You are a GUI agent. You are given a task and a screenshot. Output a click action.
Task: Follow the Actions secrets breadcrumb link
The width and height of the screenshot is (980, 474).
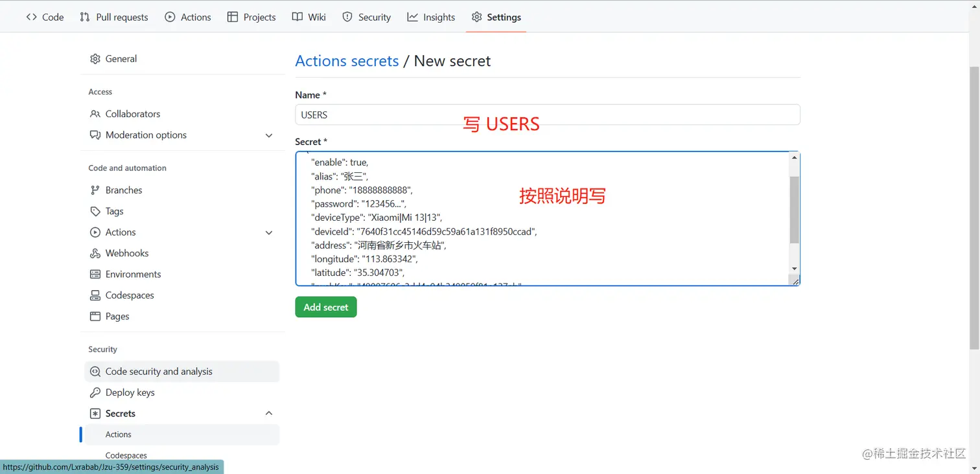(347, 61)
